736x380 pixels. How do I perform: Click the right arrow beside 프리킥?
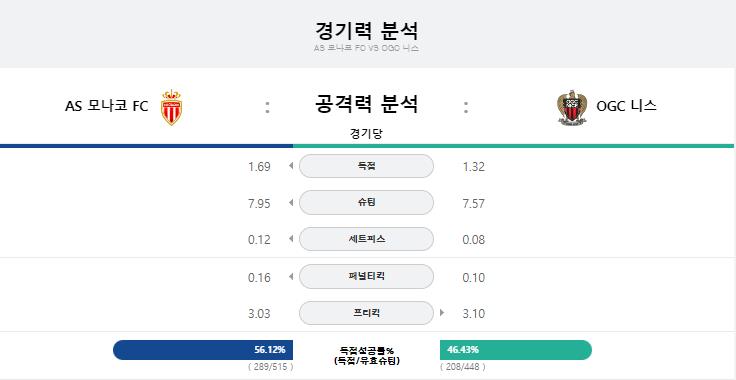click(442, 312)
